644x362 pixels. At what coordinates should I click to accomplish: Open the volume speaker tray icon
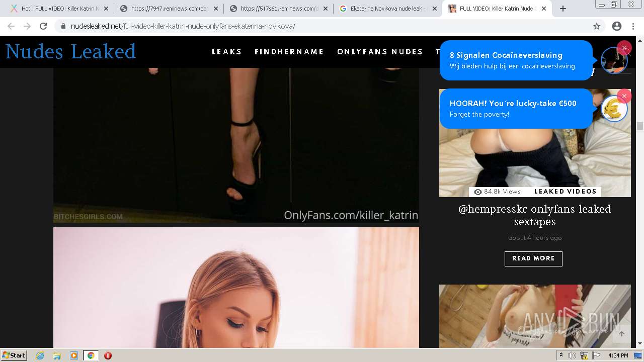click(x=572, y=355)
